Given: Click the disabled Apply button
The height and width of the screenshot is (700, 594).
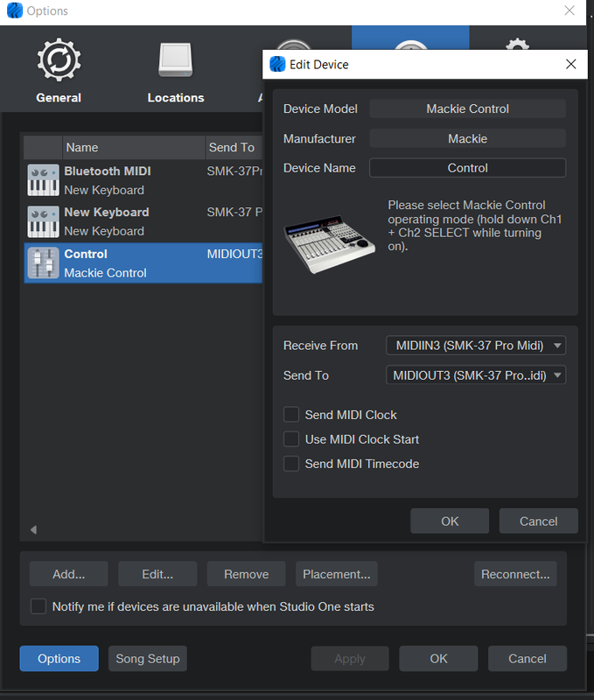Looking at the screenshot, I should coord(350,659).
